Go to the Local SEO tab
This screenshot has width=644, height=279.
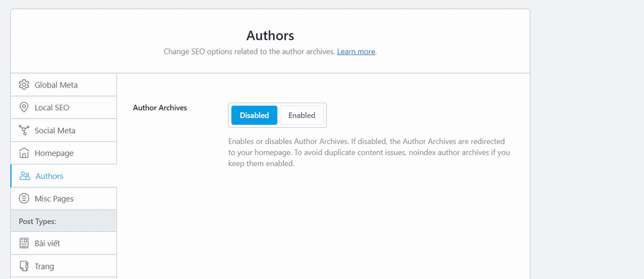point(52,108)
